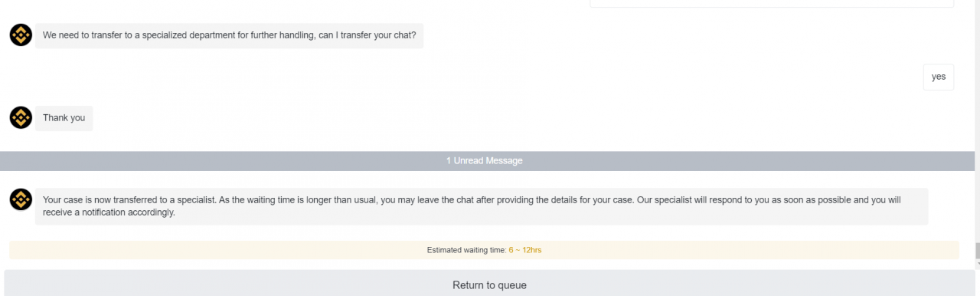Click the 'case is now transferred' message
Screen dimensions: 980x296
(482, 206)
